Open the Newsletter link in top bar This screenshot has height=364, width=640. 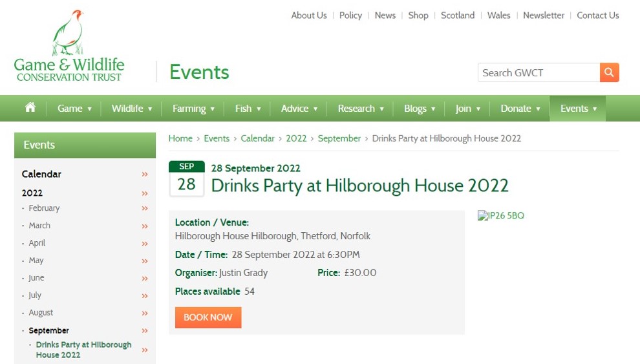pyautogui.click(x=543, y=16)
